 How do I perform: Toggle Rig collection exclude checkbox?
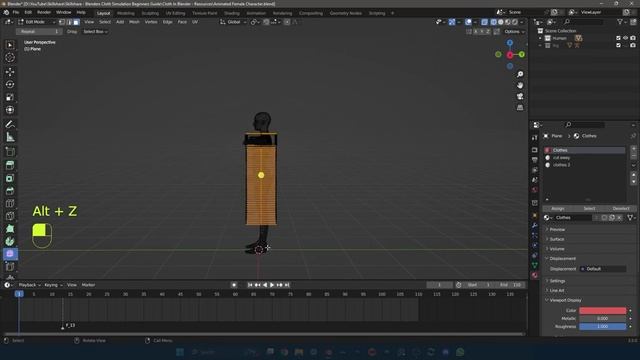(618, 45)
